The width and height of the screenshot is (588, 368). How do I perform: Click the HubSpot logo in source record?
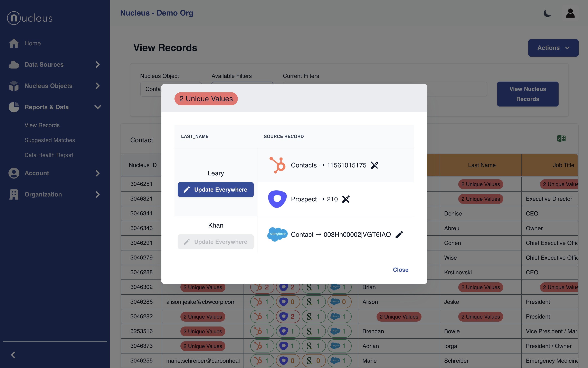pyautogui.click(x=277, y=165)
